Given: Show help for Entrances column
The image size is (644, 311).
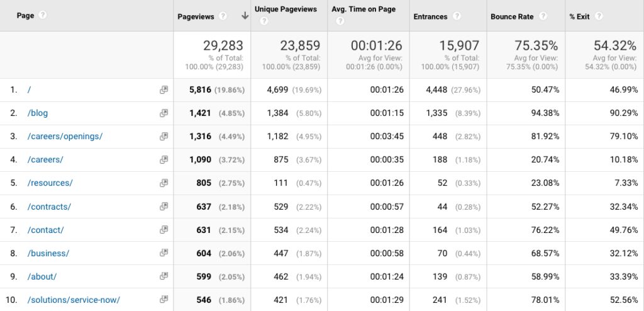Looking at the screenshot, I should (x=457, y=16).
